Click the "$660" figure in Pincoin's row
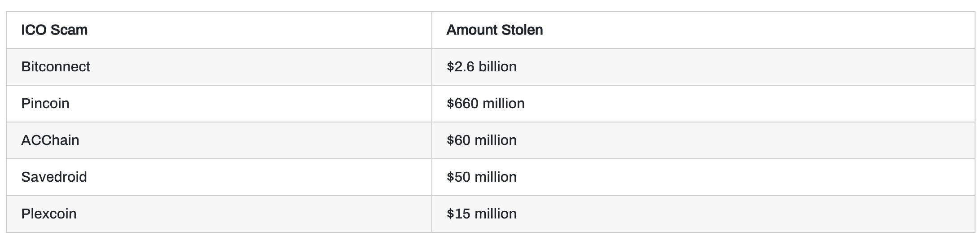 click(462, 104)
